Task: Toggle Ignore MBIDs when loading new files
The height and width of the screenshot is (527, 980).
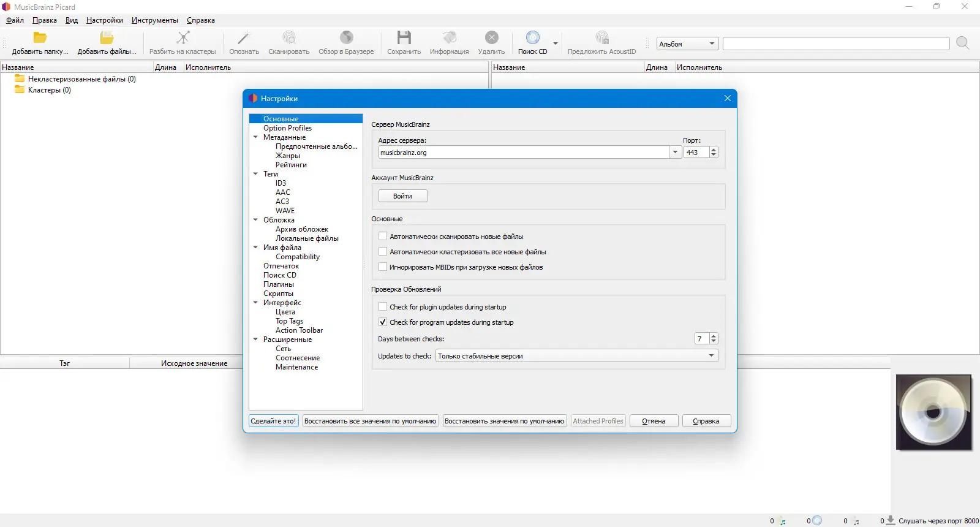Action: pyautogui.click(x=383, y=267)
